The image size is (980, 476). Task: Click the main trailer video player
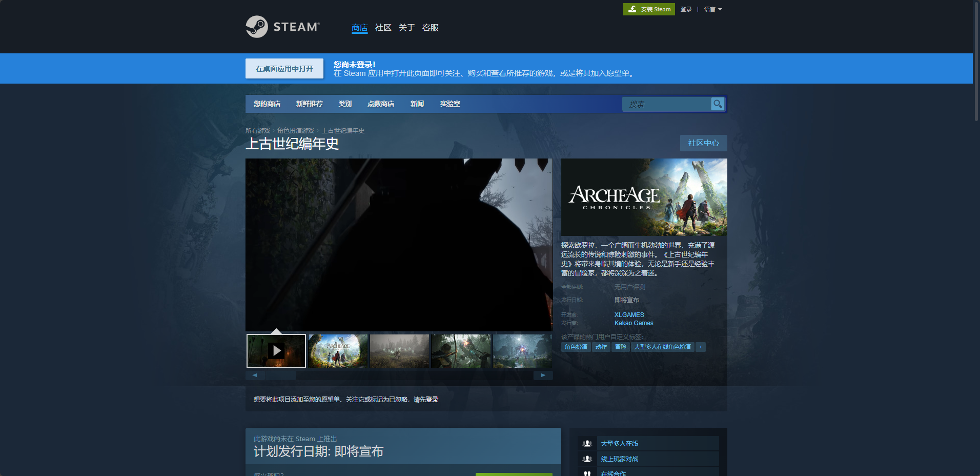[x=399, y=245]
